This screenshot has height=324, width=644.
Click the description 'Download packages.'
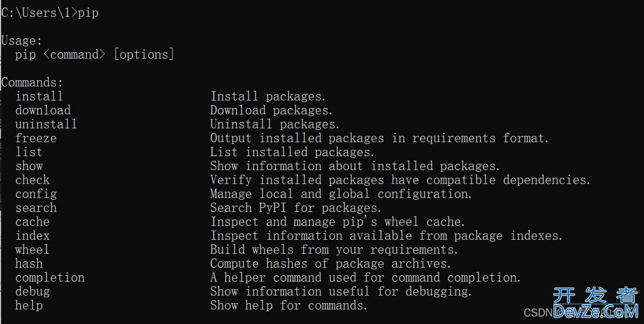[271, 110]
